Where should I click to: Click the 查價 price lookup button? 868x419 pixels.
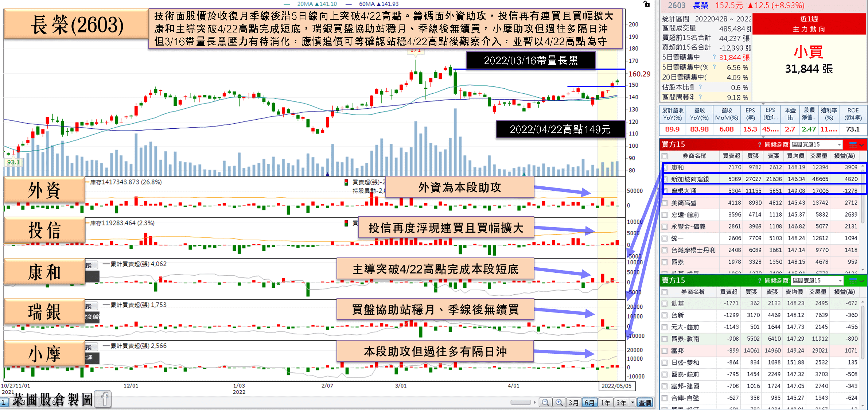pyautogui.click(x=645, y=403)
